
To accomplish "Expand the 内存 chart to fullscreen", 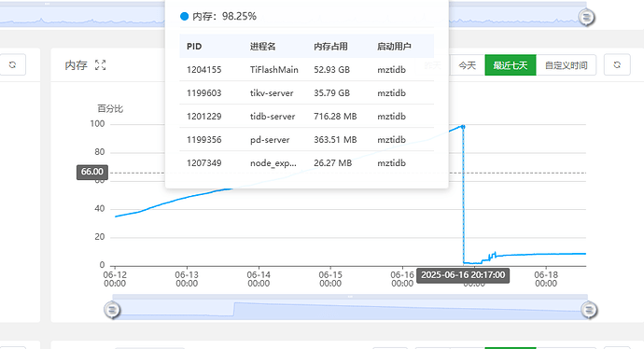I will pos(100,65).
